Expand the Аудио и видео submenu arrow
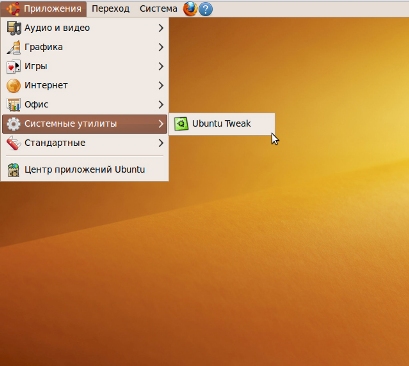 click(x=161, y=28)
